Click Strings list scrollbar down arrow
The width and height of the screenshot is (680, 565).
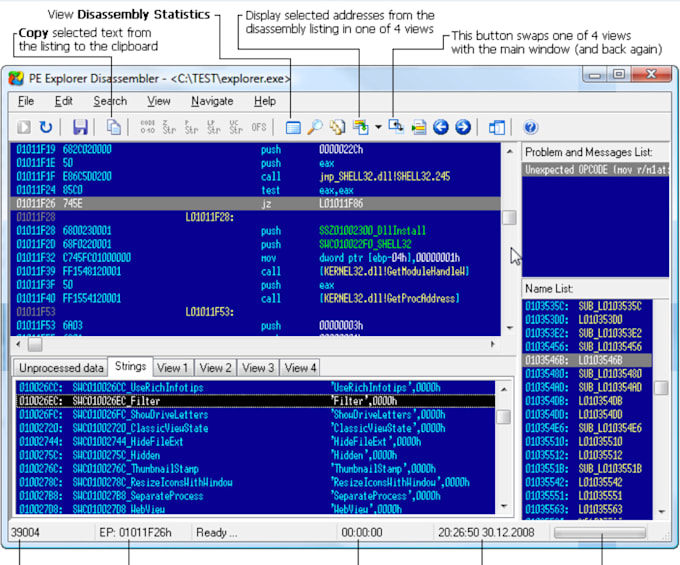click(503, 506)
